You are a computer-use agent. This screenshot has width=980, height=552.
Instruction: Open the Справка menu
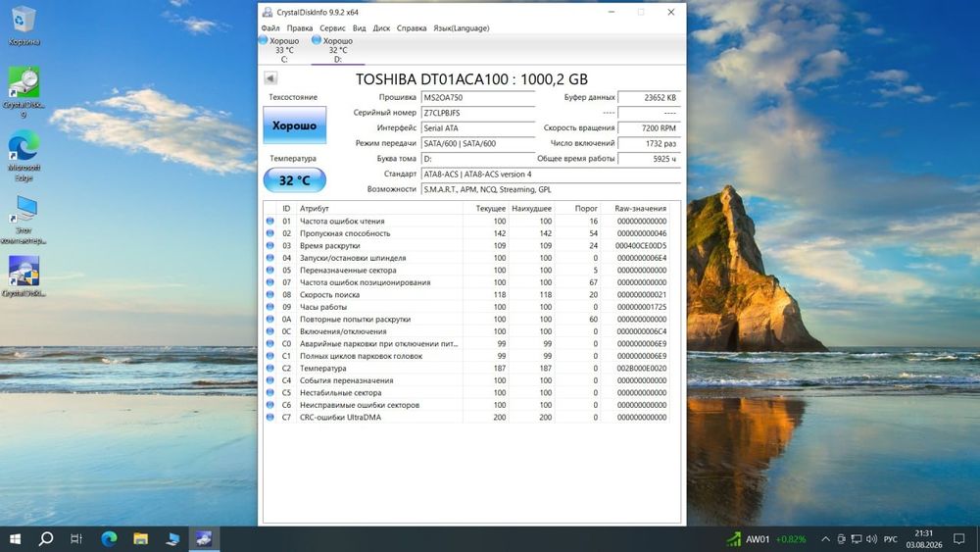coord(412,28)
